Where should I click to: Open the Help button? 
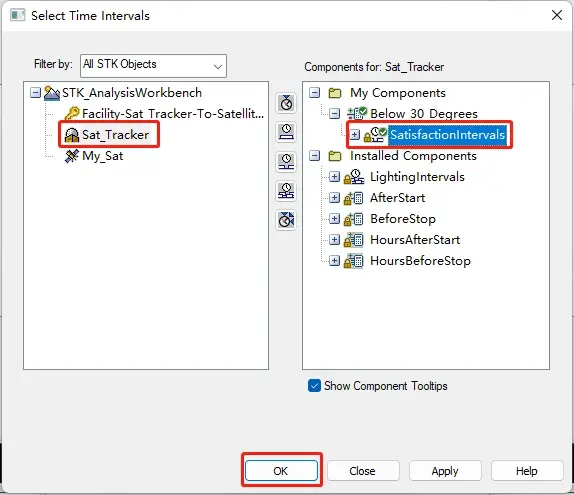pyautogui.click(x=526, y=471)
